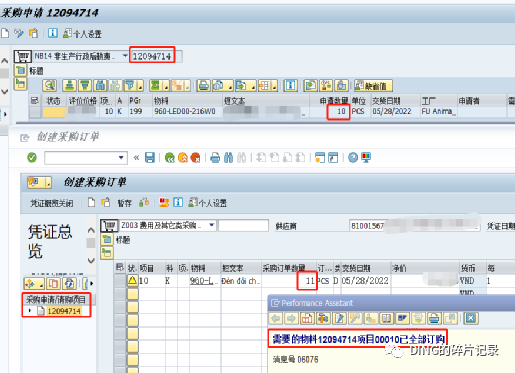Click the 采购申请/请购项目 column header
515x373 pixels.
[x=56, y=299]
